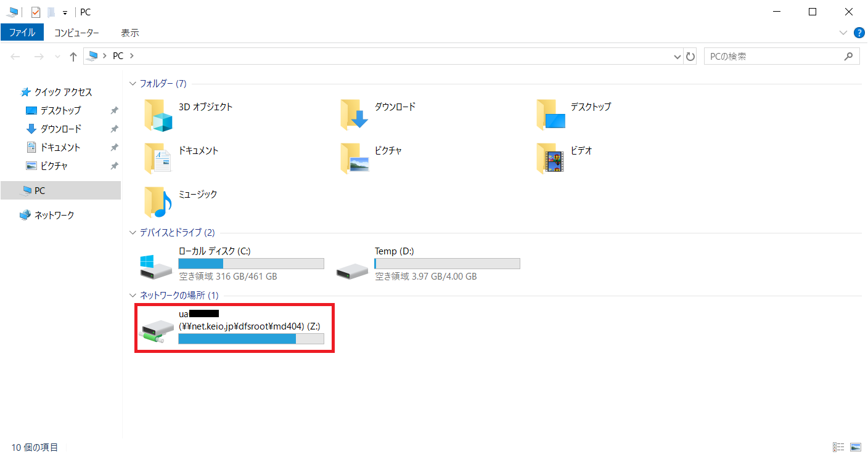Switch to details view in status bar
This screenshot has height=457, width=868.
point(838,447)
